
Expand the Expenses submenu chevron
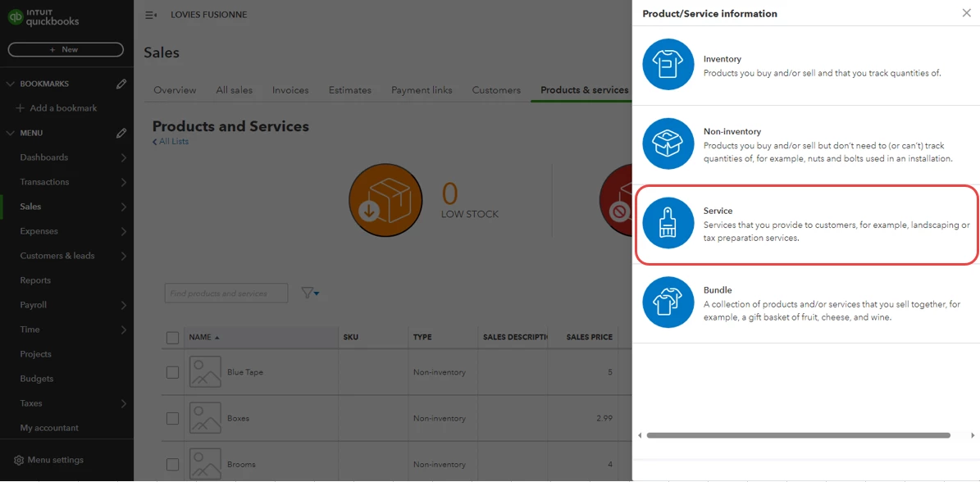point(123,232)
